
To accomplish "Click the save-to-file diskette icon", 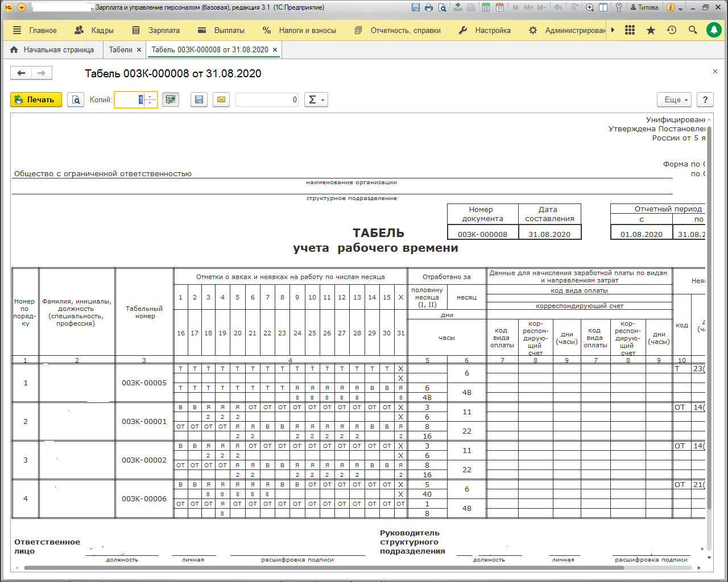I will click(x=198, y=100).
